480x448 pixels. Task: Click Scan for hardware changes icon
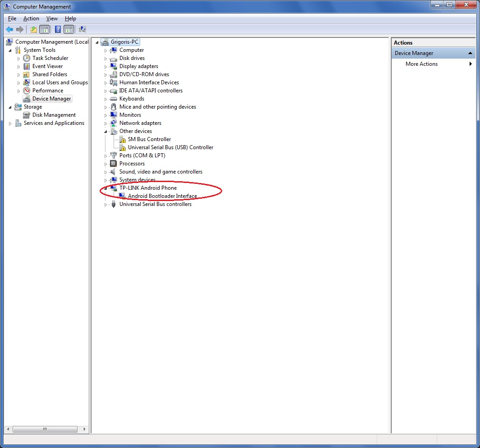(x=82, y=29)
